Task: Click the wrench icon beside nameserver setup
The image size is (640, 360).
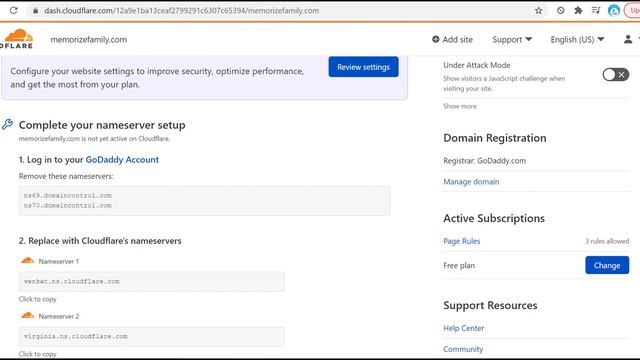Action: coord(7,124)
